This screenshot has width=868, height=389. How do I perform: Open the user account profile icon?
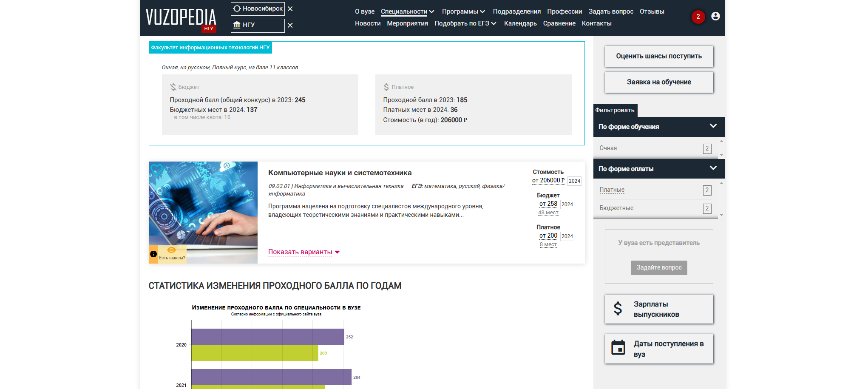click(x=715, y=16)
